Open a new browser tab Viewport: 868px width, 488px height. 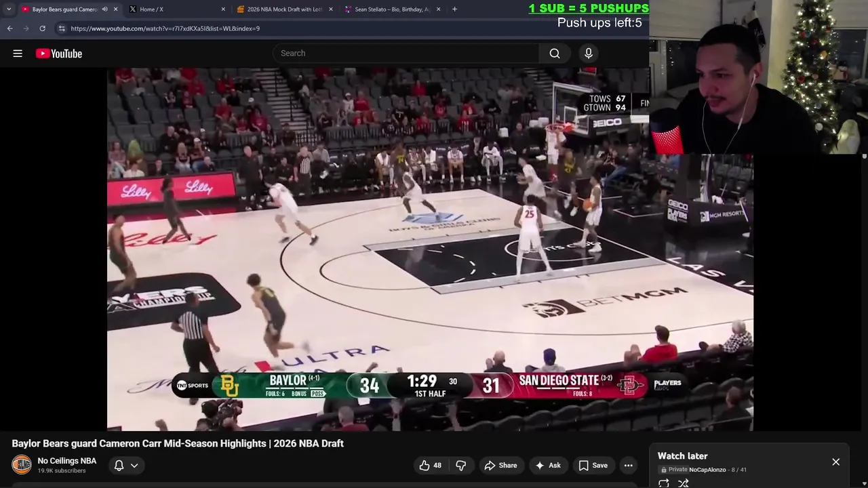pos(454,9)
